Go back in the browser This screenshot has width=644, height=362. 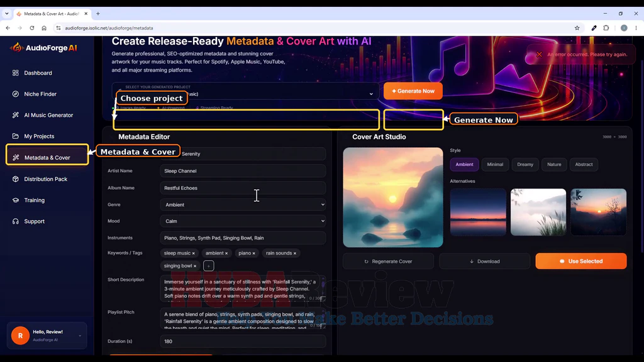click(x=8, y=28)
